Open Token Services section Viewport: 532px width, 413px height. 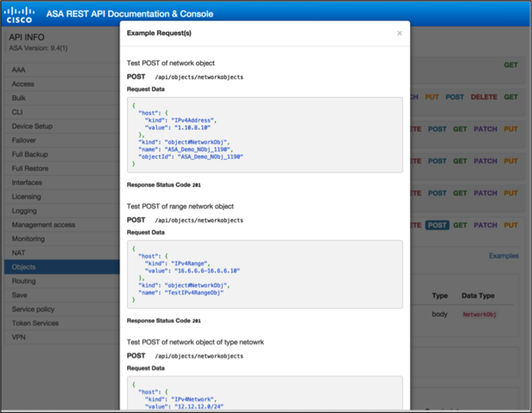coord(62,323)
